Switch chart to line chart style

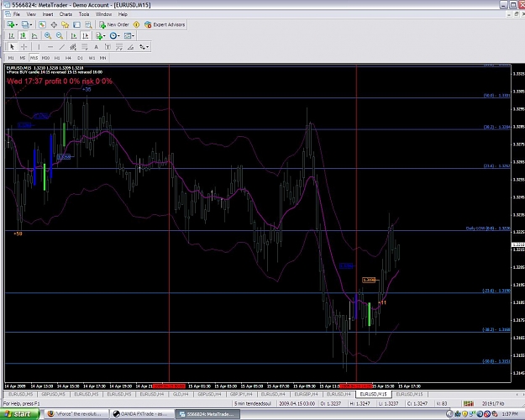click(x=34, y=35)
